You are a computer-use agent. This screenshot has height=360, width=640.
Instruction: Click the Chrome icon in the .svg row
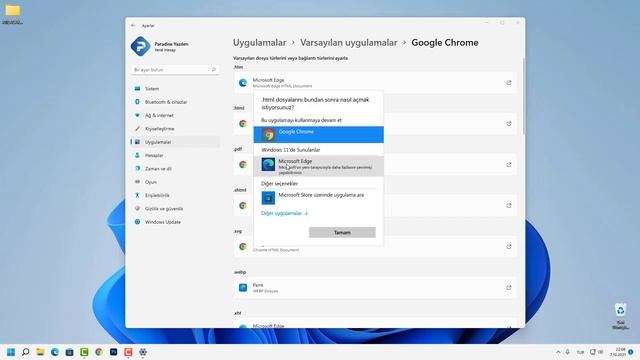(243, 247)
